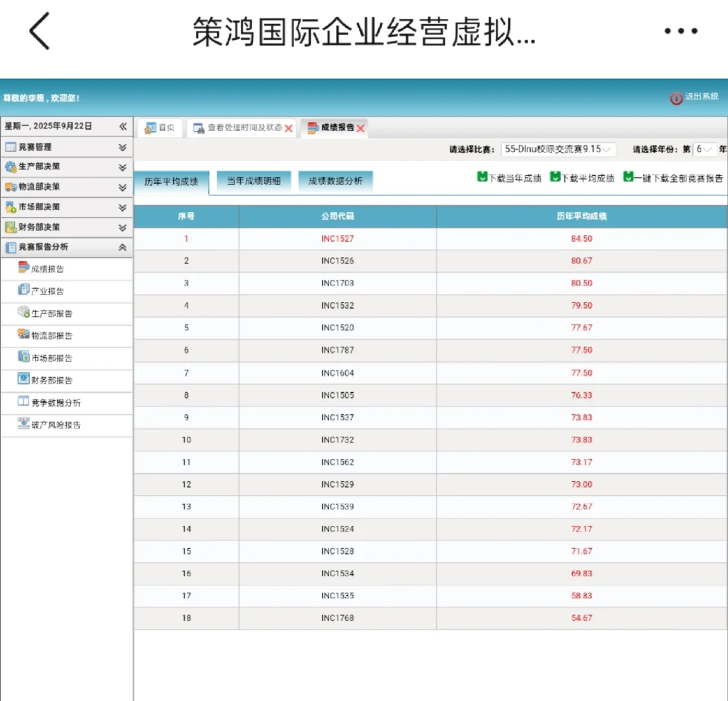Image resolution: width=728 pixels, height=701 pixels.
Task: Close the 成绩报告 tab
Action: [x=360, y=129]
